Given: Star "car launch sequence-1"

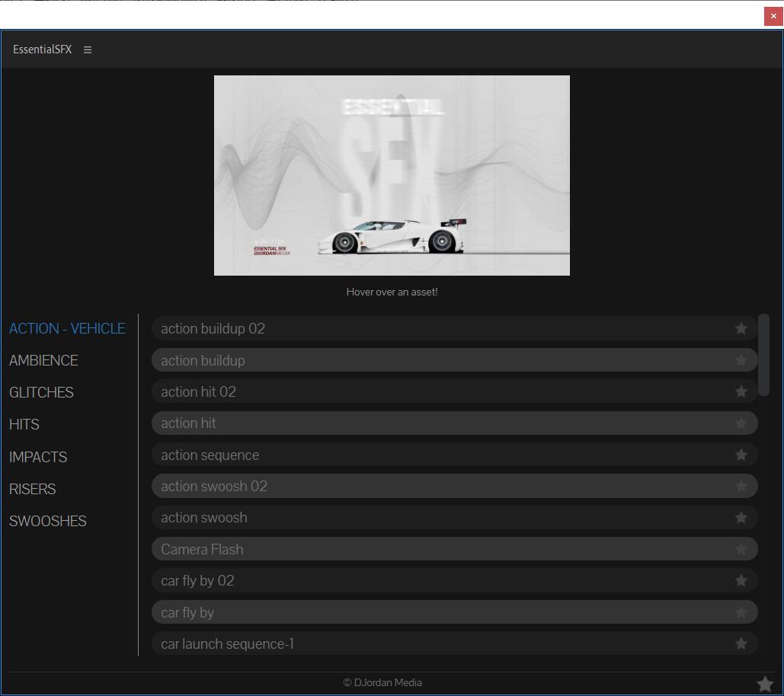Looking at the screenshot, I should 741,643.
